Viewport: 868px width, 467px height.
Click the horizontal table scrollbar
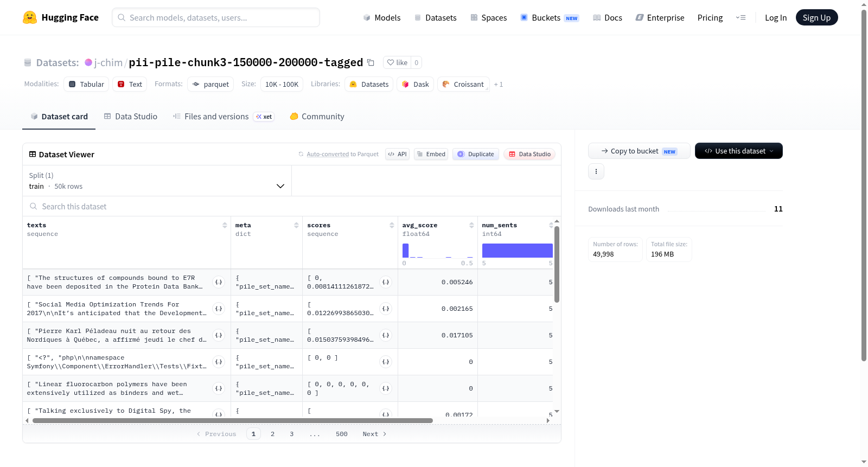[x=233, y=420]
